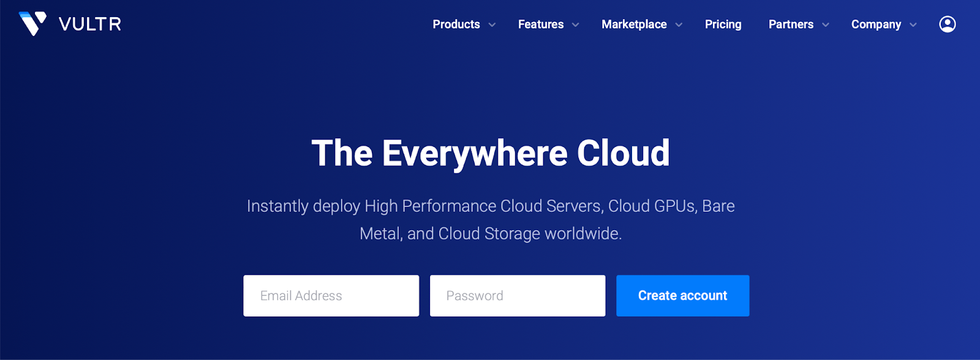
Task: Click the Vultr V logo icon
Action: click(x=32, y=24)
